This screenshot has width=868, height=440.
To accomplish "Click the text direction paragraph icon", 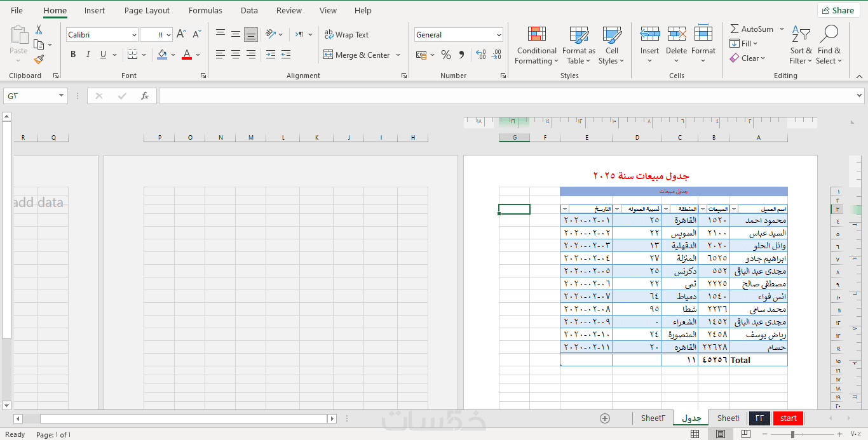I will pos(299,34).
